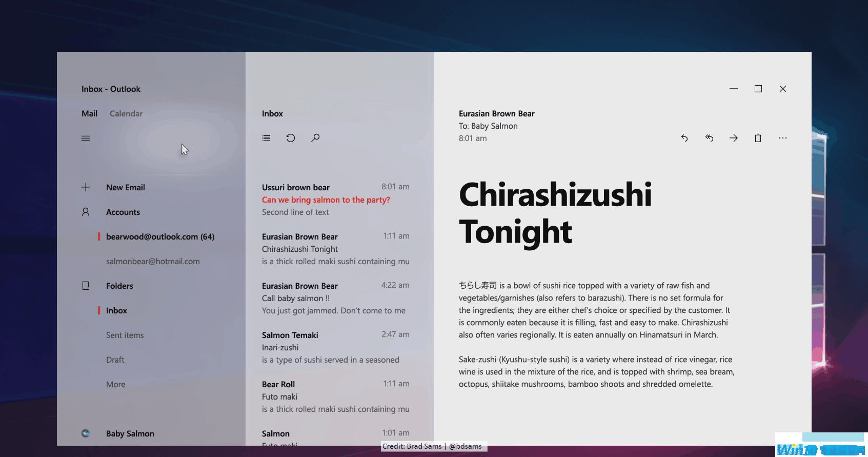
Task: Click New Email label
Action: (x=126, y=187)
